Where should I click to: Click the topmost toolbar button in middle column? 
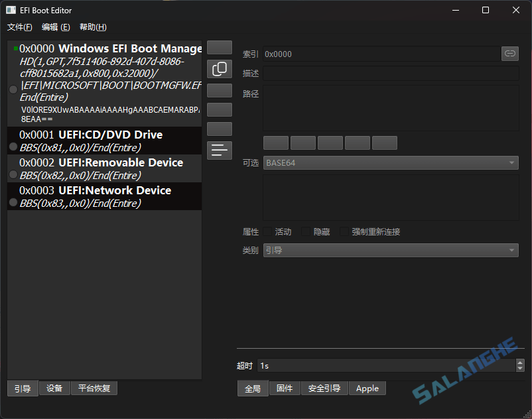point(220,47)
